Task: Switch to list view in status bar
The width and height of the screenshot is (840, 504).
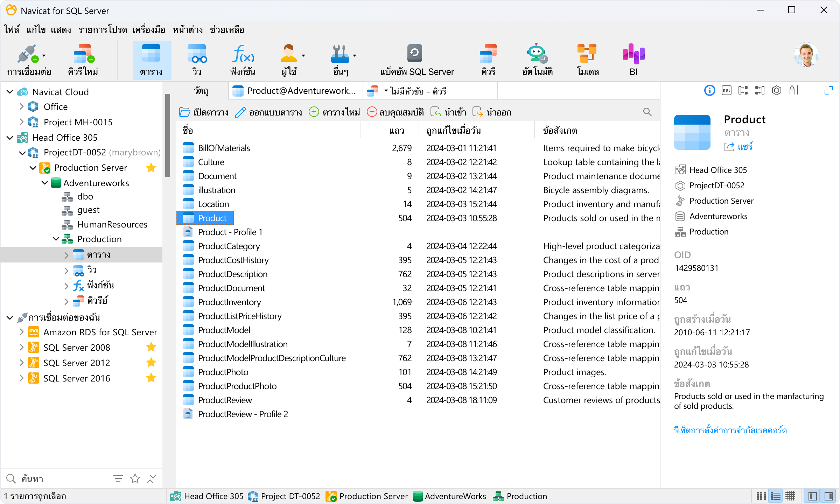Action: tap(775, 496)
